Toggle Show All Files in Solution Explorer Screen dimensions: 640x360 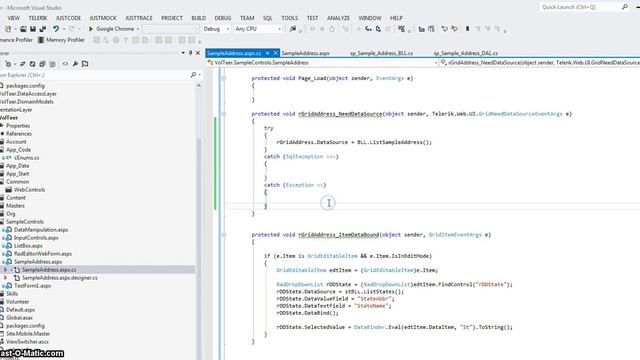tap(52, 64)
